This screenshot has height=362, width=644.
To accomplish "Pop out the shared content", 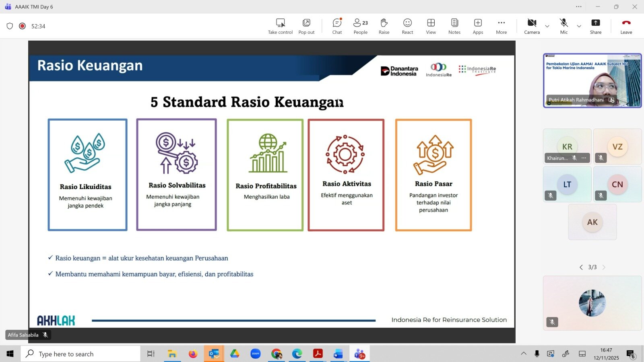I will tap(306, 26).
